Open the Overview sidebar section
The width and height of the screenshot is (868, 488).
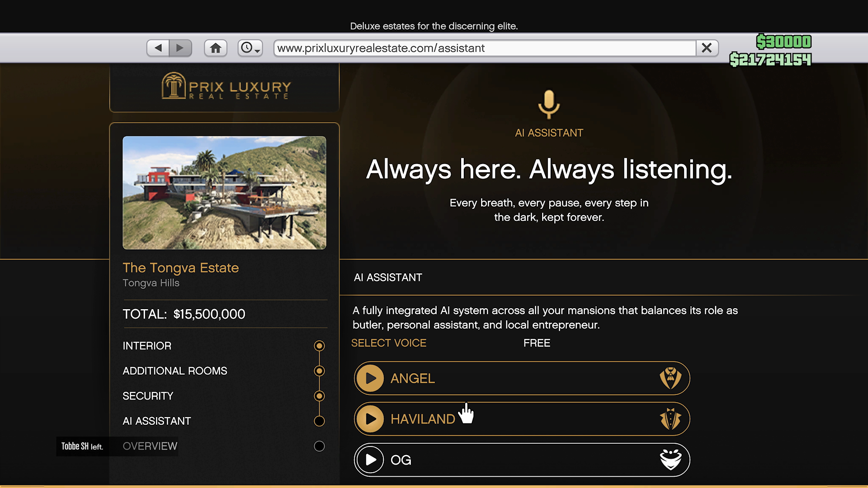click(x=150, y=446)
